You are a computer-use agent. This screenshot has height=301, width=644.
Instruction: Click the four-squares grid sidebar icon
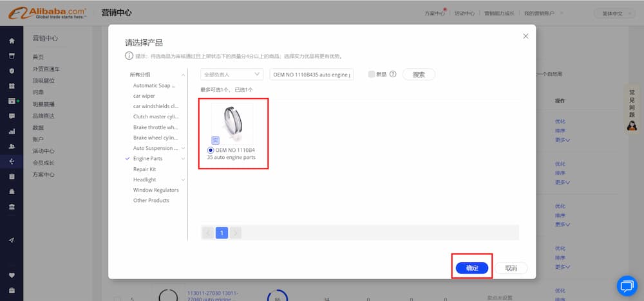tap(12, 86)
